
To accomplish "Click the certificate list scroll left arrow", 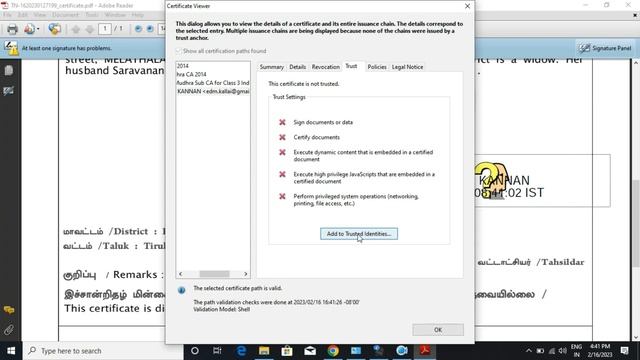I will pyautogui.click(x=180, y=274).
